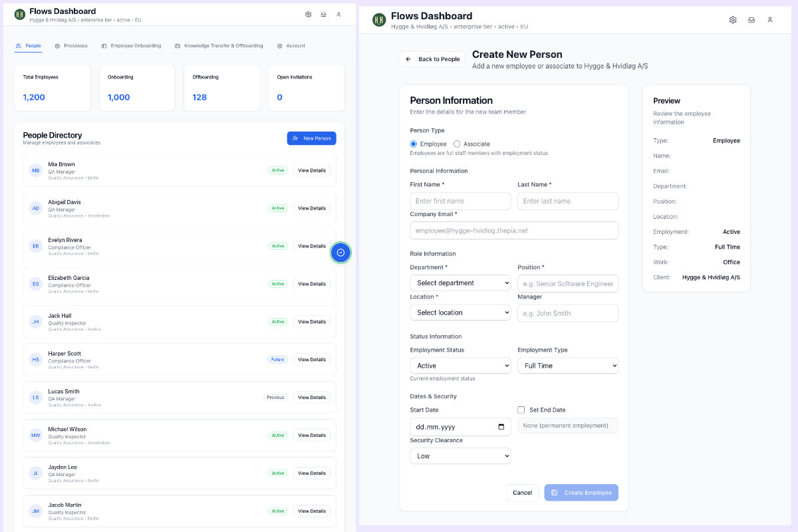Switch to the Employee Onboarding tab
Image resolution: width=798 pixels, height=532 pixels.
click(x=132, y=46)
